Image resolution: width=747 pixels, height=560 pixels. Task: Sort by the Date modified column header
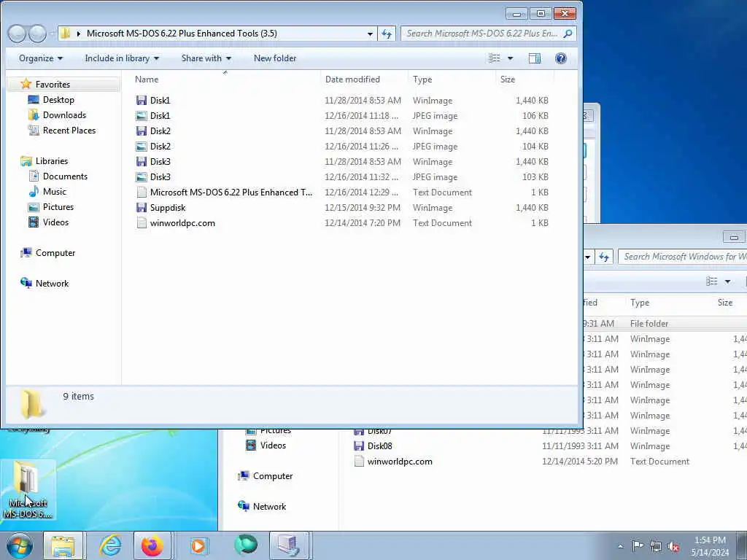(352, 79)
